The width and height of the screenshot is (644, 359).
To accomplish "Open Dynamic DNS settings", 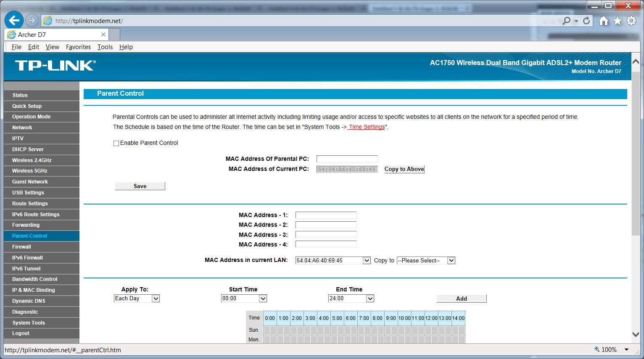I will point(41,301).
